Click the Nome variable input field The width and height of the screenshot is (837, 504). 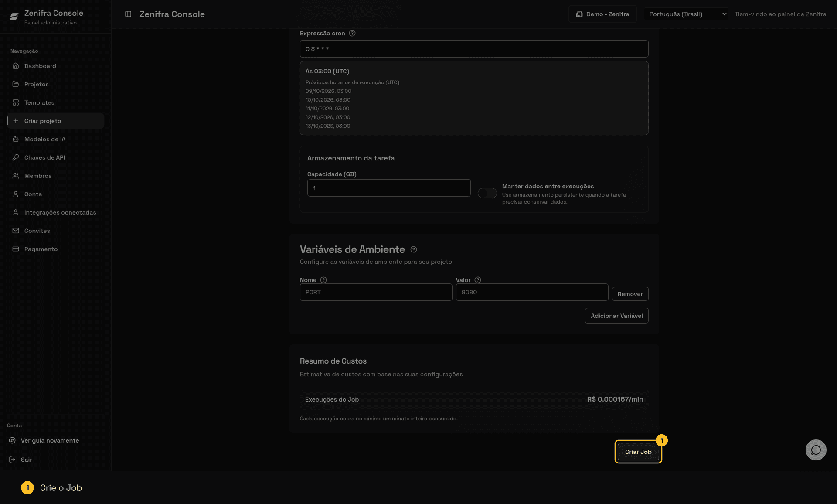[376, 292]
